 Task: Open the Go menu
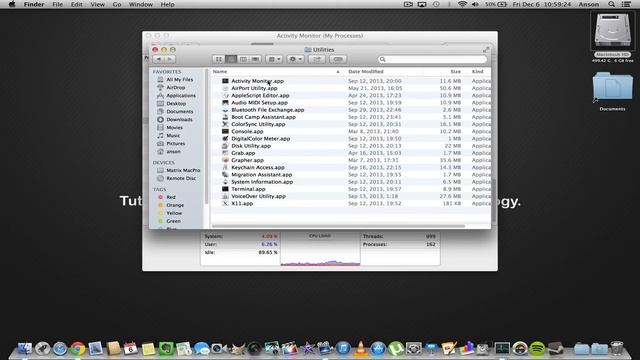117,4
